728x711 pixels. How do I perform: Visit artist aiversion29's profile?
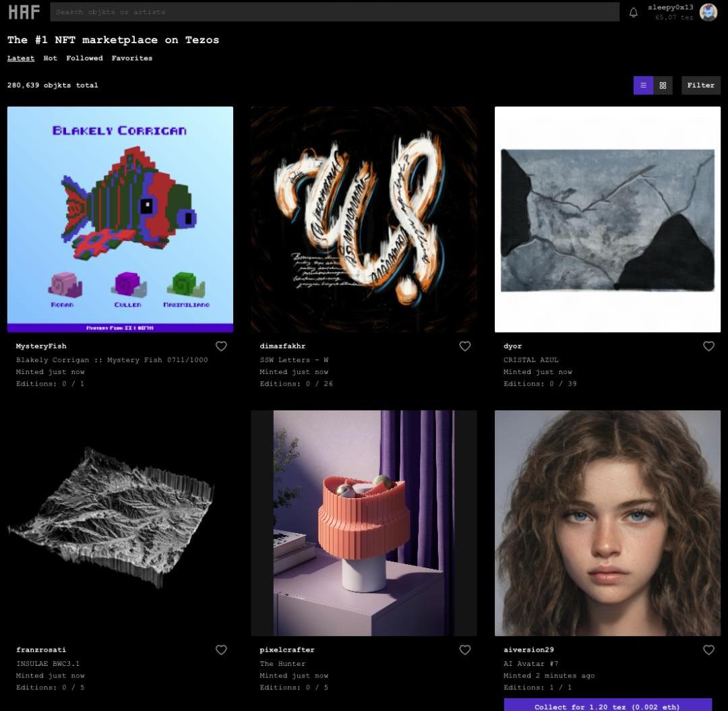pyautogui.click(x=529, y=650)
